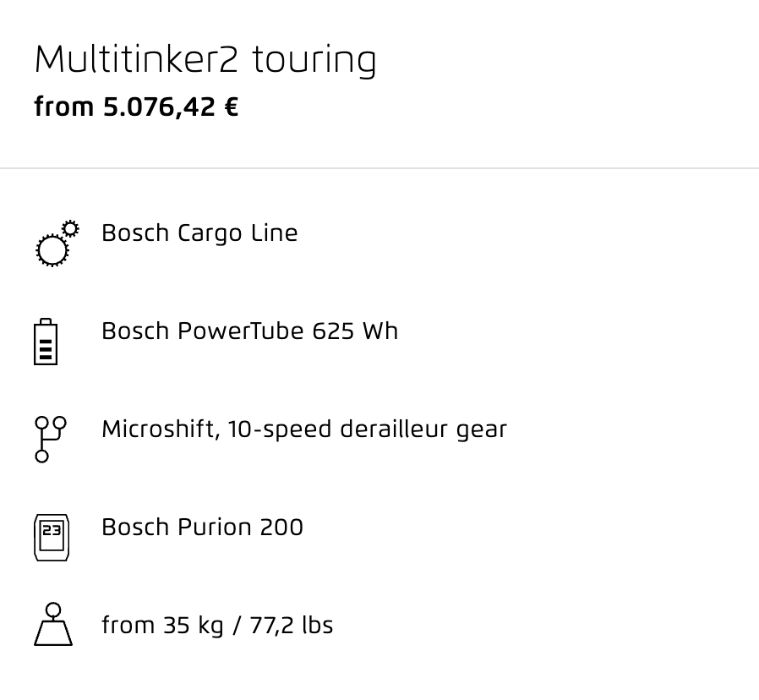
Task: Click the small cog in the motor icon
Action: (71, 228)
